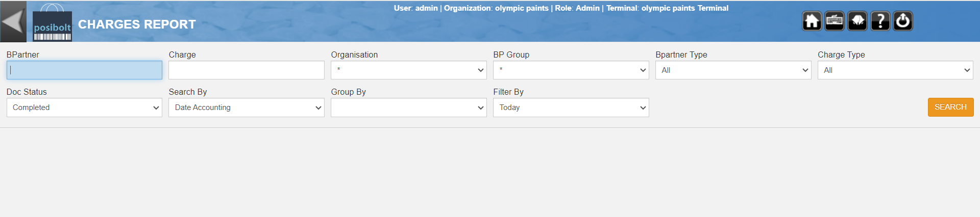
Task: Open help with the question mark icon
Action: (880, 21)
